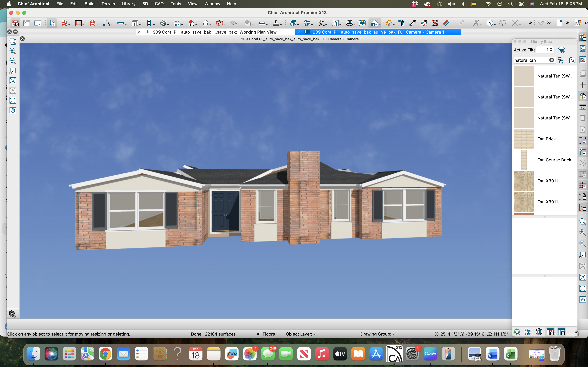Toggle the Select Objects arrow tool

tap(52, 23)
